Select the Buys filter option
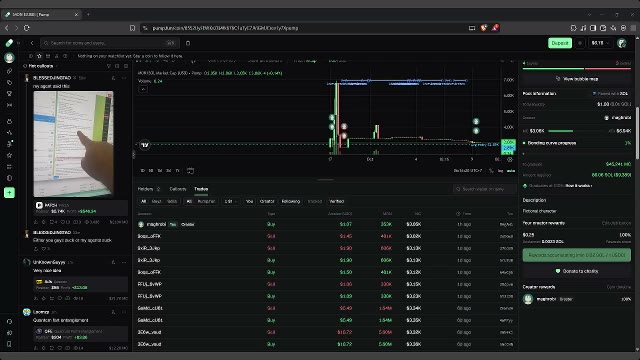 pyautogui.click(x=156, y=201)
